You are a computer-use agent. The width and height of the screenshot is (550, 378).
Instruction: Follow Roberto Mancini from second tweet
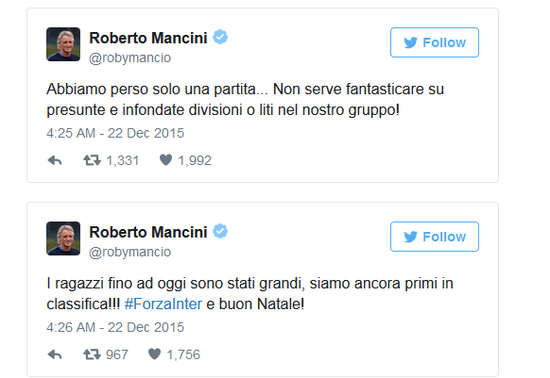pyautogui.click(x=434, y=237)
